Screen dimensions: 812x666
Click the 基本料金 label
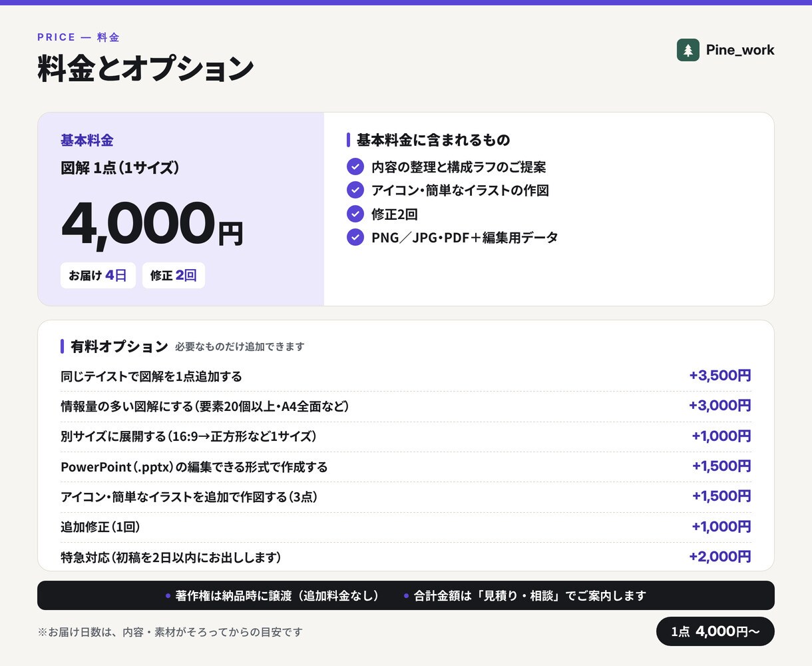coord(87,140)
